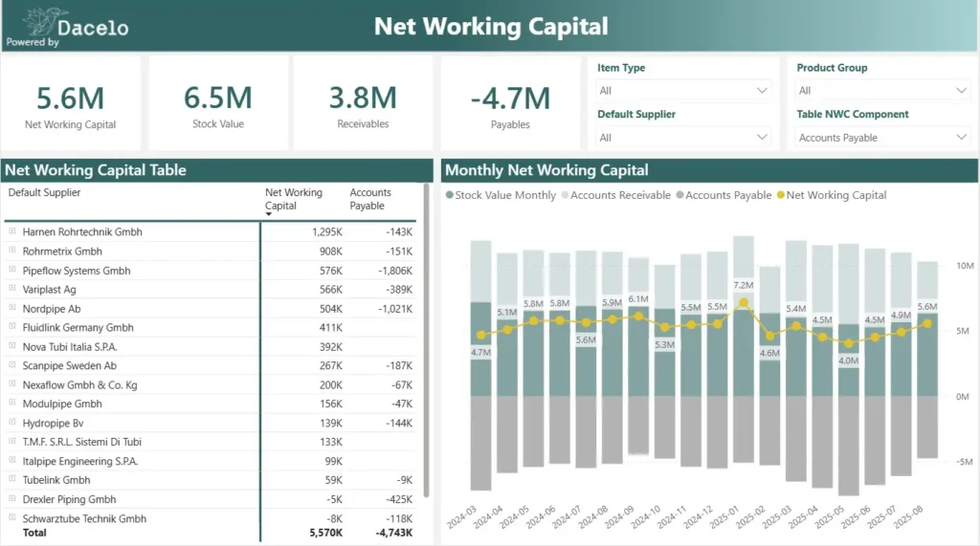Click plus icon beside Variplast Ag
This screenshot has height=546, width=980.
coord(12,289)
